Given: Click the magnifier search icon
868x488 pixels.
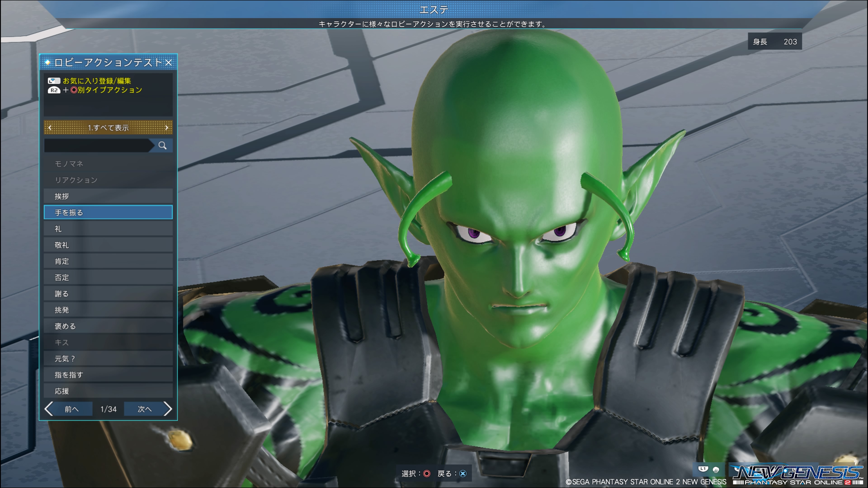Looking at the screenshot, I should coord(163,145).
